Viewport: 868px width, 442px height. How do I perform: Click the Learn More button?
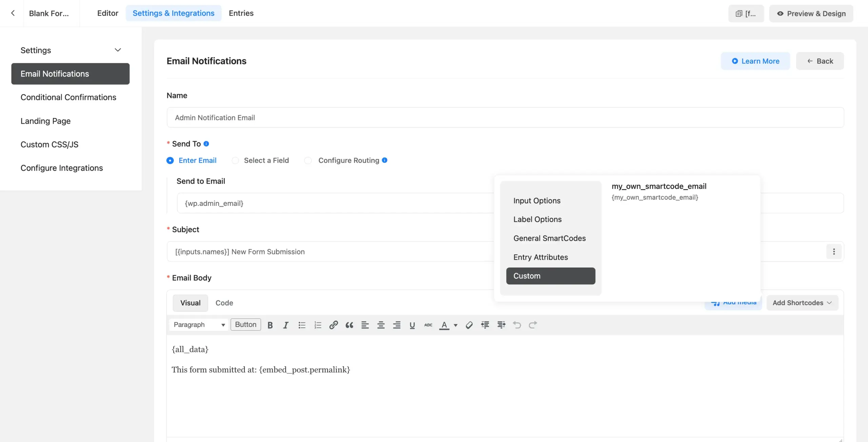(755, 61)
